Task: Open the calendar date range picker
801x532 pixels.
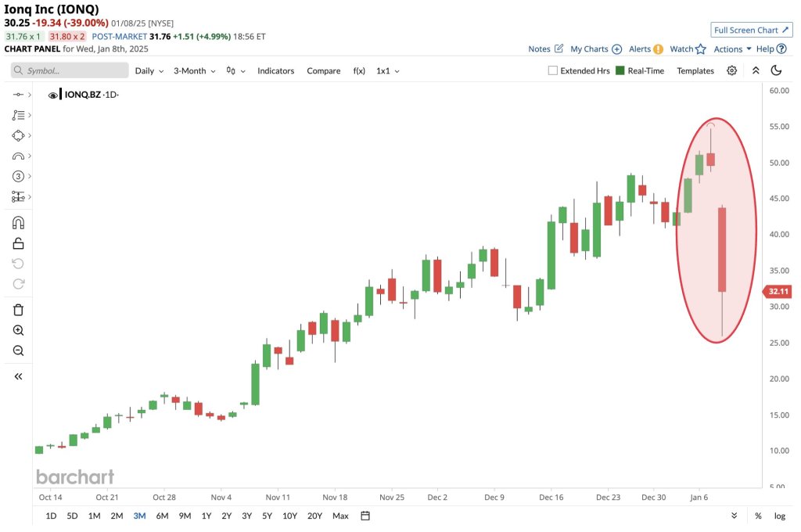Action: 365,516
